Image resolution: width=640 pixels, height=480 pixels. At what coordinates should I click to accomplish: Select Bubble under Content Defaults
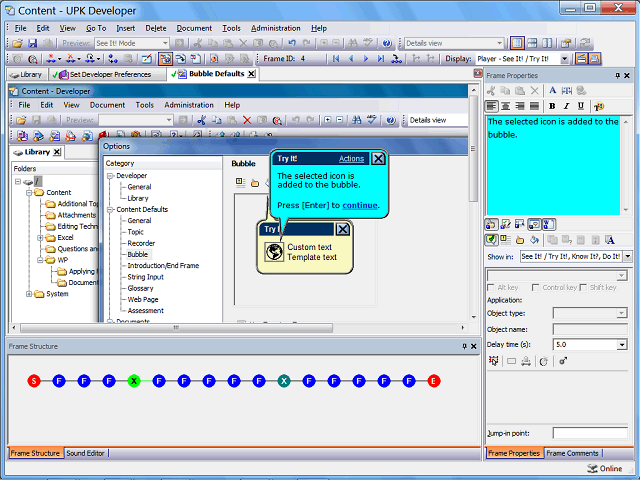pyautogui.click(x=138, y=254)
